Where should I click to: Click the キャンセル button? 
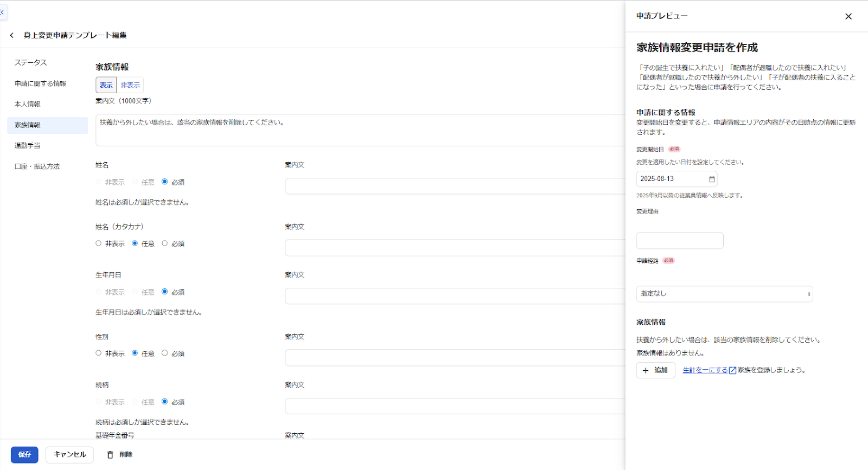point(69,455)
